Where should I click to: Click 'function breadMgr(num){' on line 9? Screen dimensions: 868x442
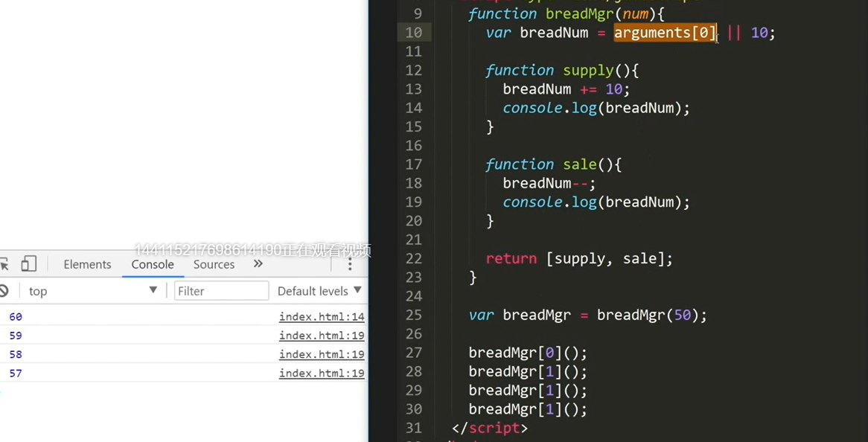[x=567, y=14]
